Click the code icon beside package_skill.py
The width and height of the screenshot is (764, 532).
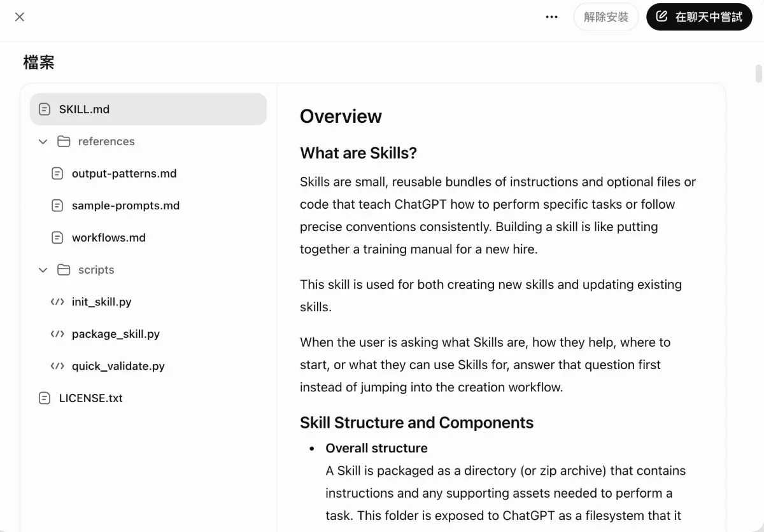(x=57, y=334)
